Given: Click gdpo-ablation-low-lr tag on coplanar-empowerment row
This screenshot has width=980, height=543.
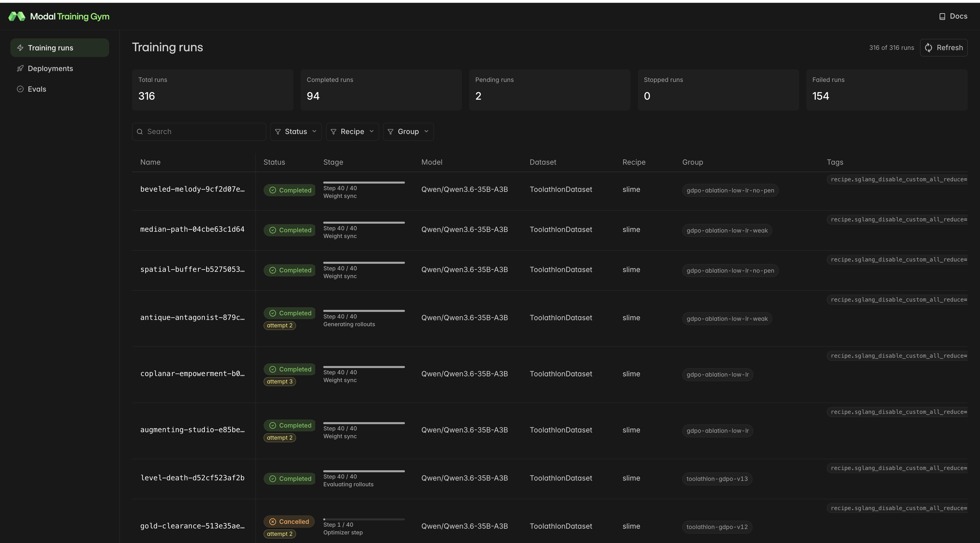Looking at the screenshot, I should point(718,375).
